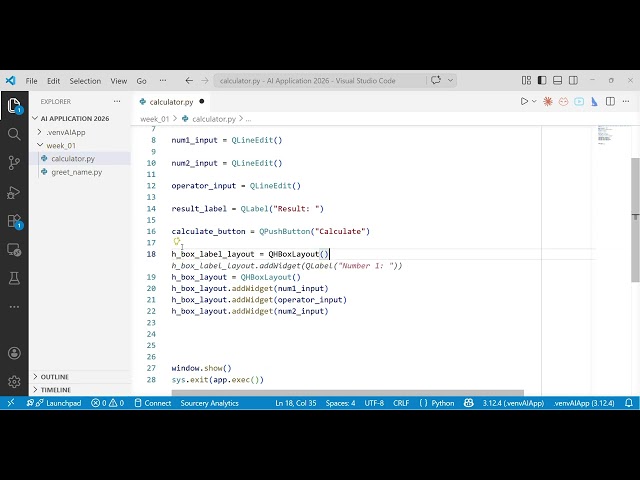Click the cat face icon in editor toolbar
640x480 pixels.
point(563,101)
